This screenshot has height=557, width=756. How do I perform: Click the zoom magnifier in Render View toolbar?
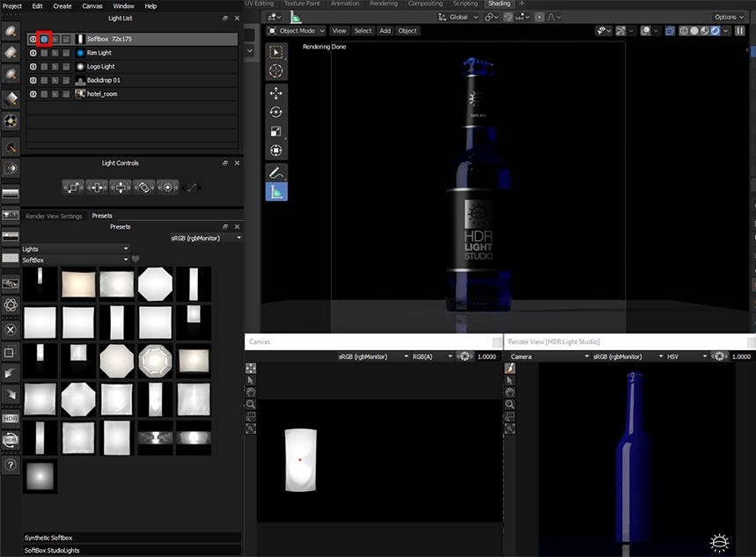[x=510, y=404]
